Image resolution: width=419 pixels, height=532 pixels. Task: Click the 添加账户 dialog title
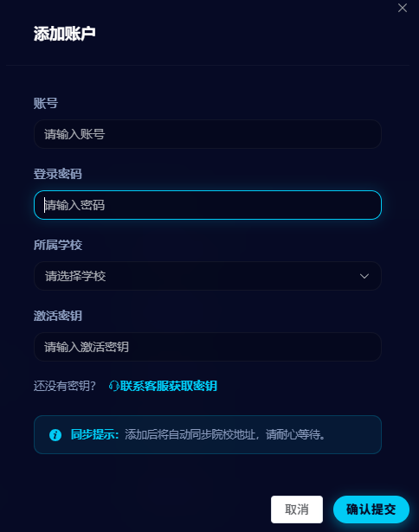64,34
